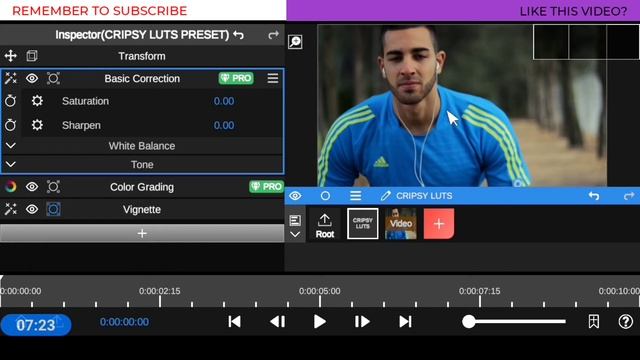Tap the magic wand icon on Basic Correction

pyautogui.click(x=11, y=78)
